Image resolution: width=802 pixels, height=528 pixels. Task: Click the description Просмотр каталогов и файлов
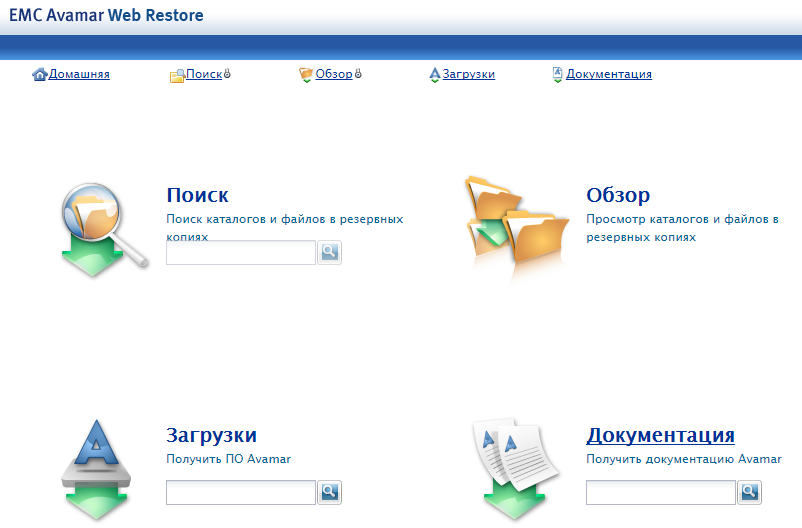point(682,228)
